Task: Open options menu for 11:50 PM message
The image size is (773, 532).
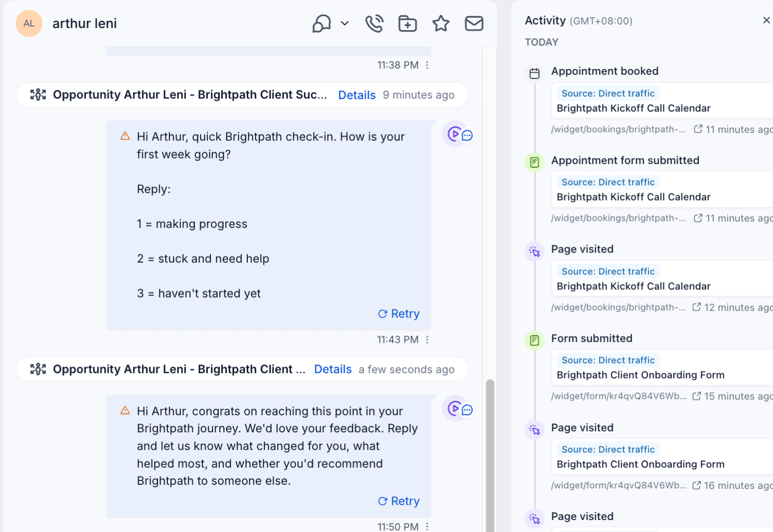Action: [427, 526]
